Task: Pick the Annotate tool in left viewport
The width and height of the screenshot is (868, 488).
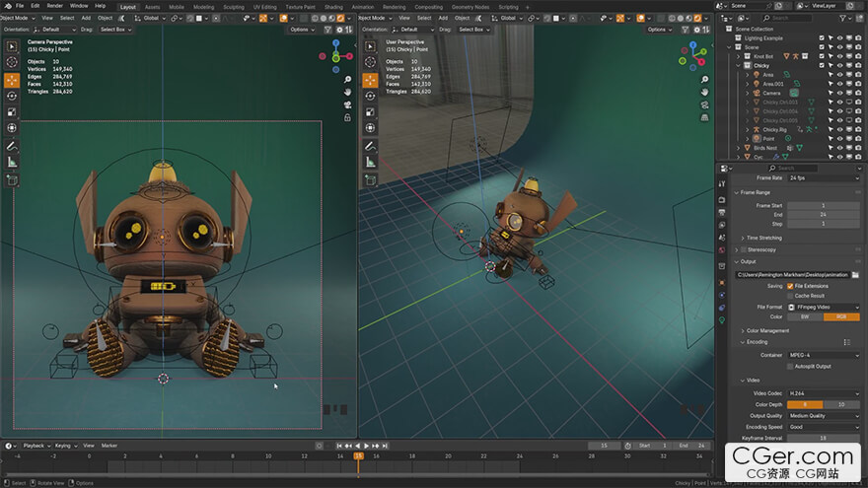Action: (12, 144)
